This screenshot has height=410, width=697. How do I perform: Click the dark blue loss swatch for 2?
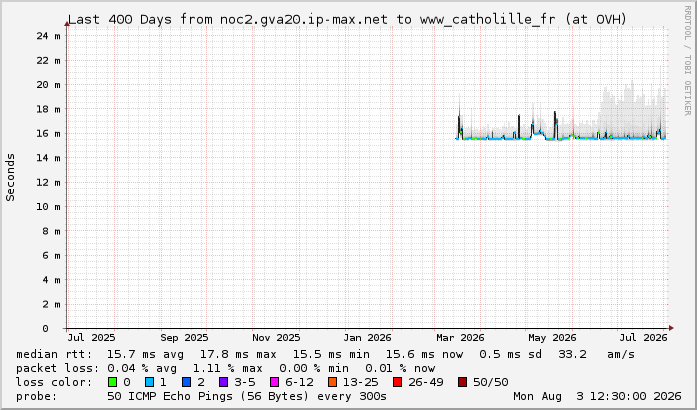coord(186,382)
